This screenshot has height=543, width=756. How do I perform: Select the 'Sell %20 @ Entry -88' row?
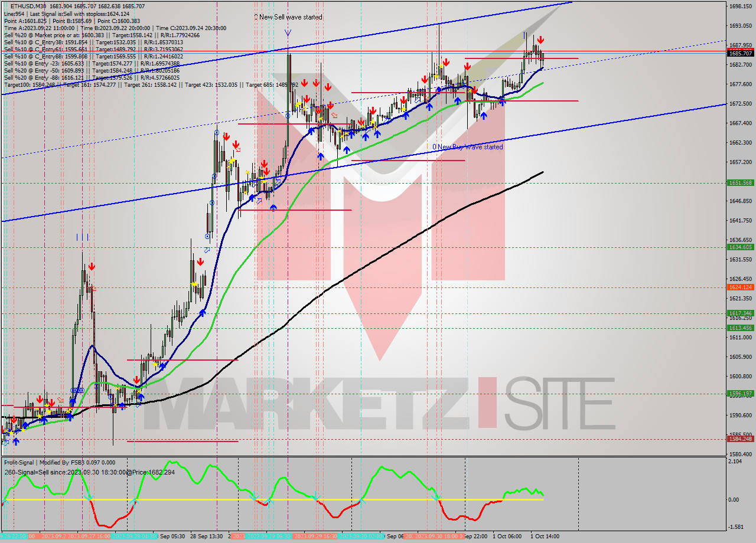tap(93, 77)
